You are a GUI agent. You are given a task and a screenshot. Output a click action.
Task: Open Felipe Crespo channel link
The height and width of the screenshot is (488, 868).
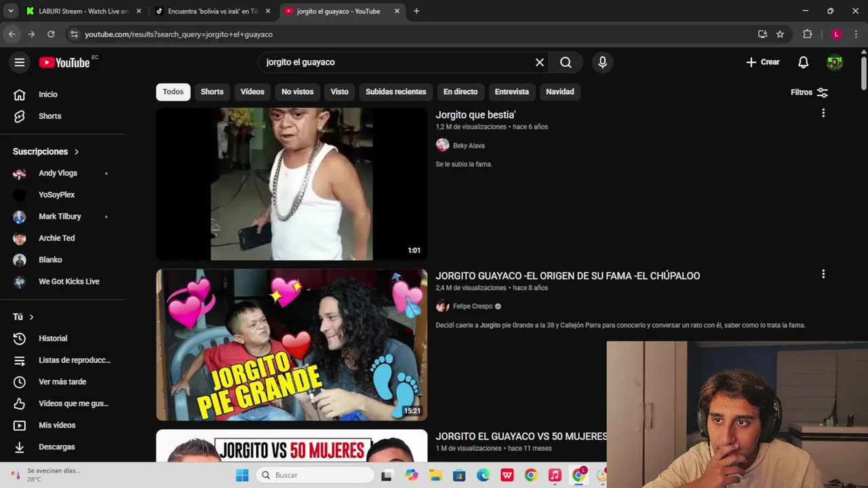(x=473, y=306)
